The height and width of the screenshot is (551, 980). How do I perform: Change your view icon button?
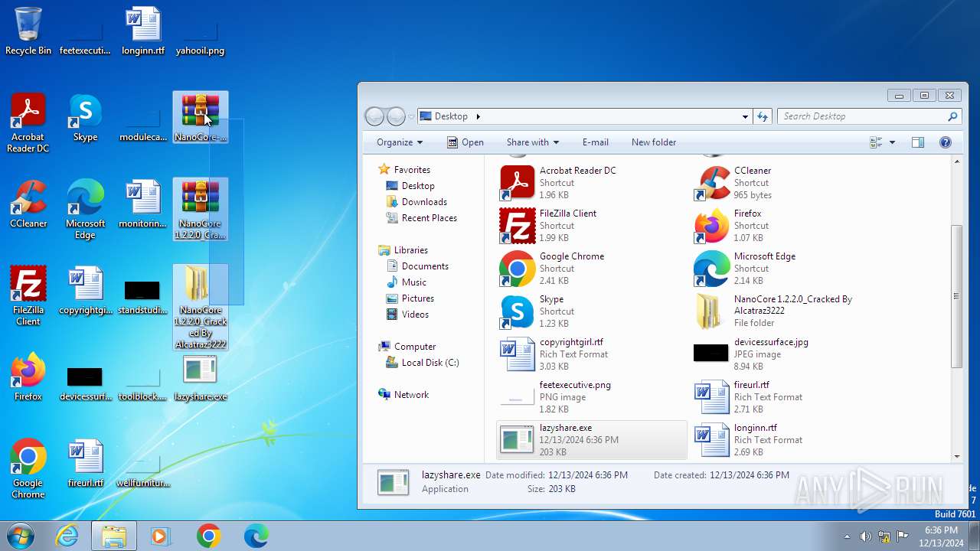[877, 142]
